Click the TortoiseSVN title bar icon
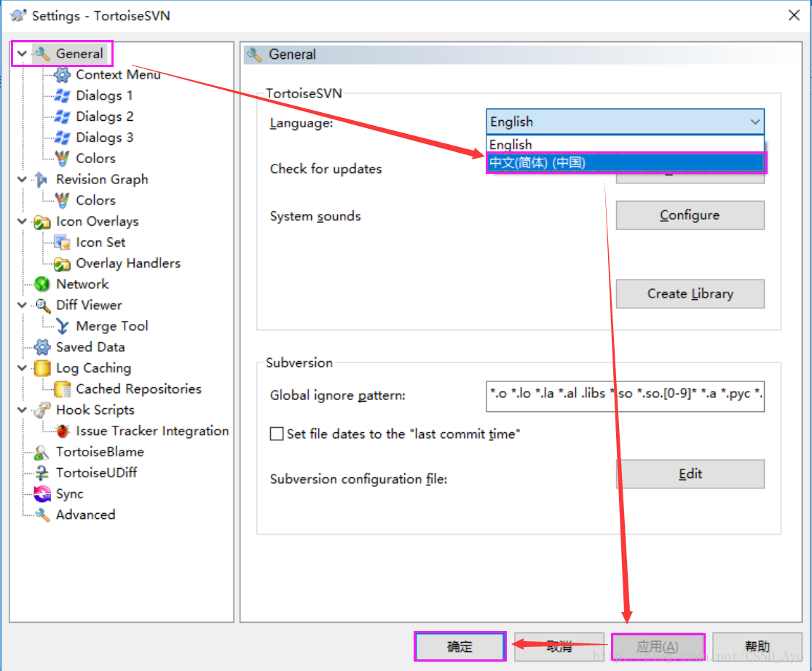812x671 pixels. point(19,15)
